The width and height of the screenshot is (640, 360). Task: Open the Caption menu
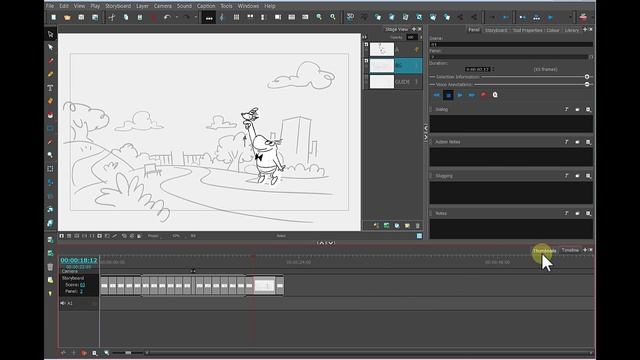[x=206, y=6]
